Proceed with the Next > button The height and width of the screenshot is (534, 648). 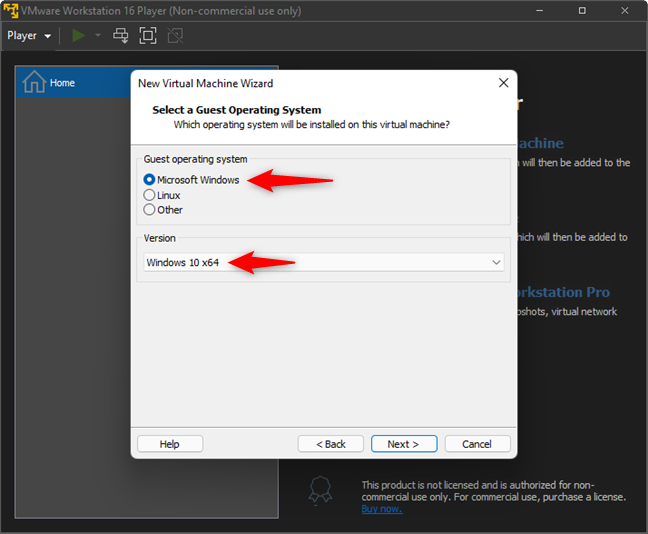[404, 444]
